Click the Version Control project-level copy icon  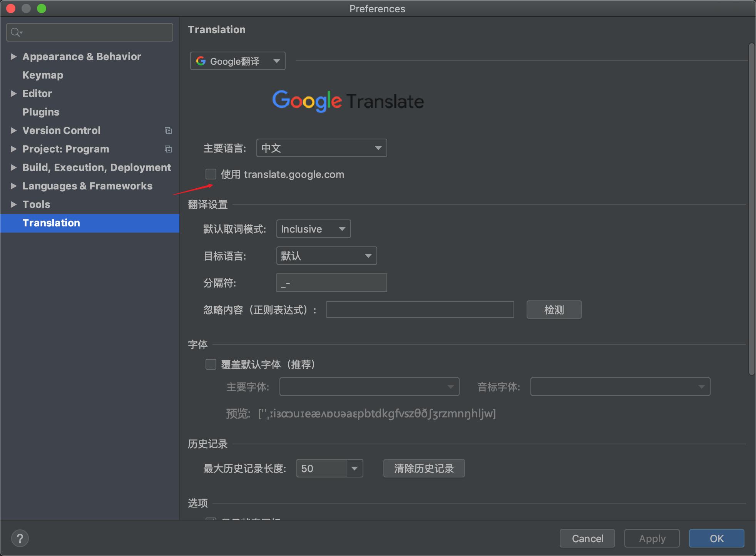pos(168,131)
